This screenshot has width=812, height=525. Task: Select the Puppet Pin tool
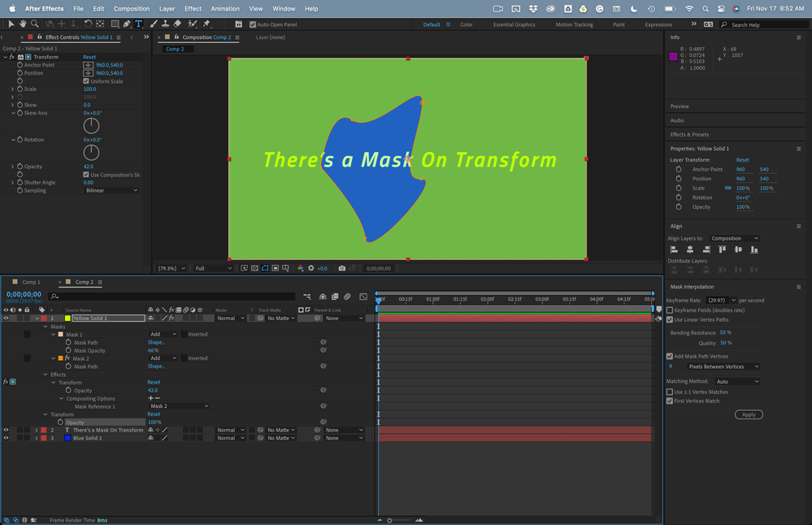click(x=206, y=24)
